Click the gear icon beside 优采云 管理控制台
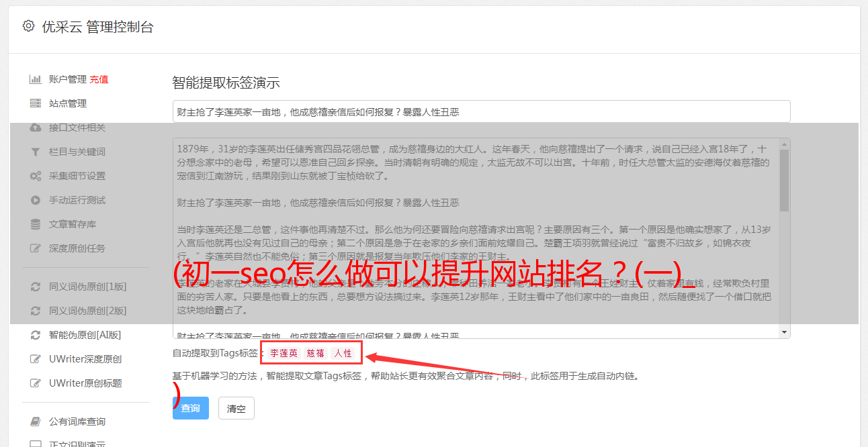The image size is (868, 447). click(28, 26)
